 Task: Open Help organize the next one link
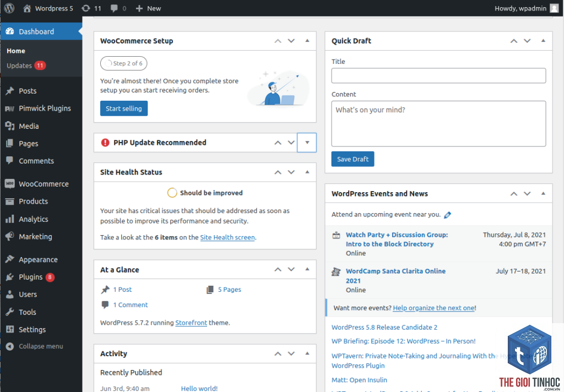tap(434, 308)
